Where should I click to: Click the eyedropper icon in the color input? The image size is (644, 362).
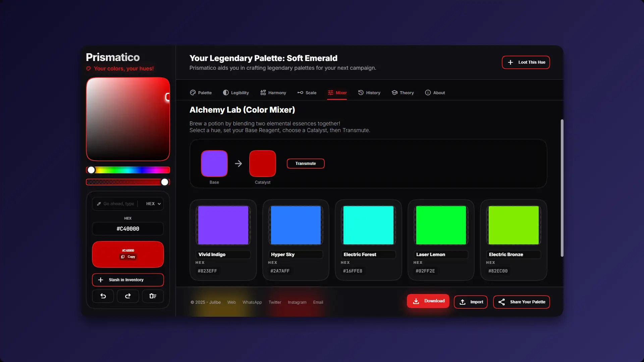(x=99, y=204)
